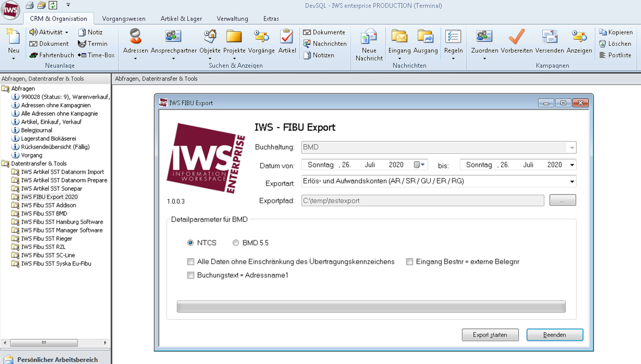Image resolution: width=641 pixels, height=364 pixels.
Task: Open the Postliste
Action: 615,55
